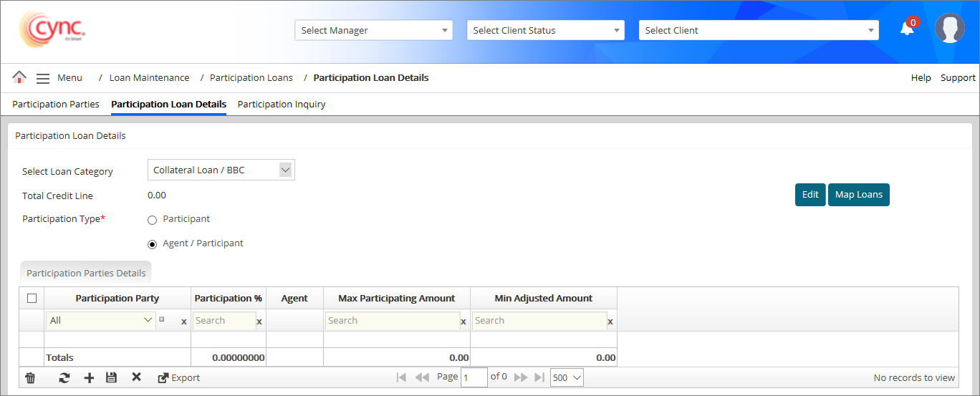This screenshot has width=980, height=396.
Task: Click the Edit button
Action: pos(810,195)
